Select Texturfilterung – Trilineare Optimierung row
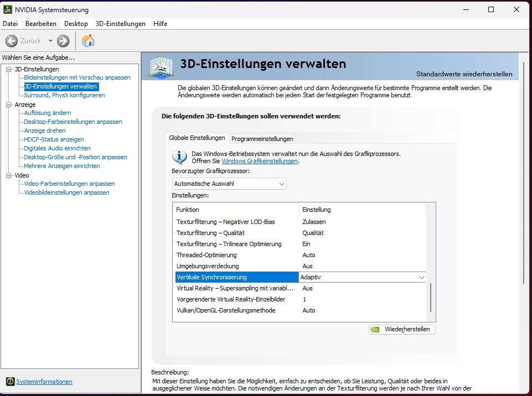 [x=300, y=244]
